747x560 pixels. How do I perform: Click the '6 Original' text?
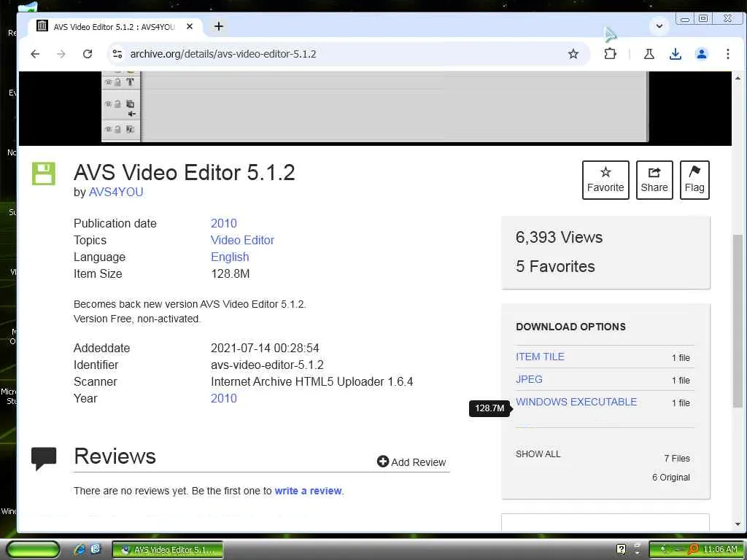671,477
